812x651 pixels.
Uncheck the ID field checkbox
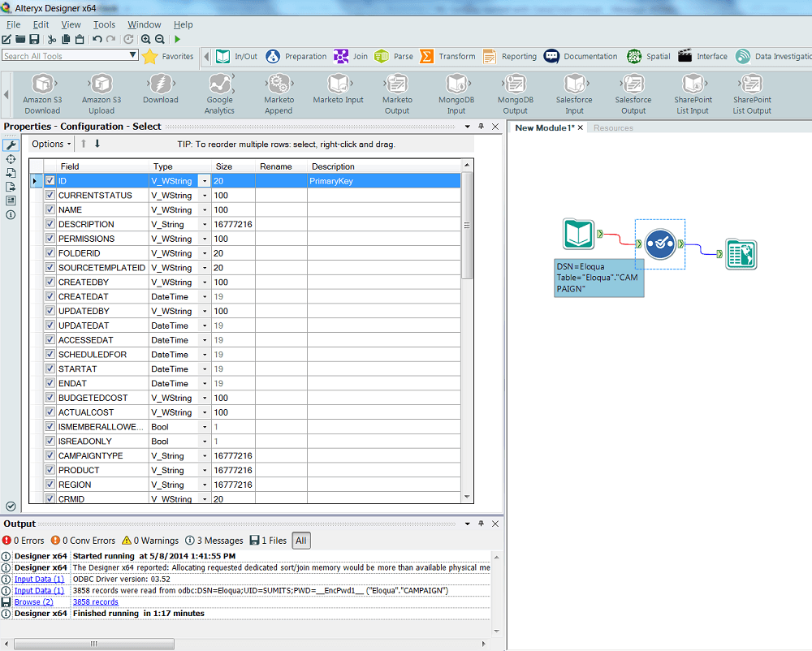[50, 180]
